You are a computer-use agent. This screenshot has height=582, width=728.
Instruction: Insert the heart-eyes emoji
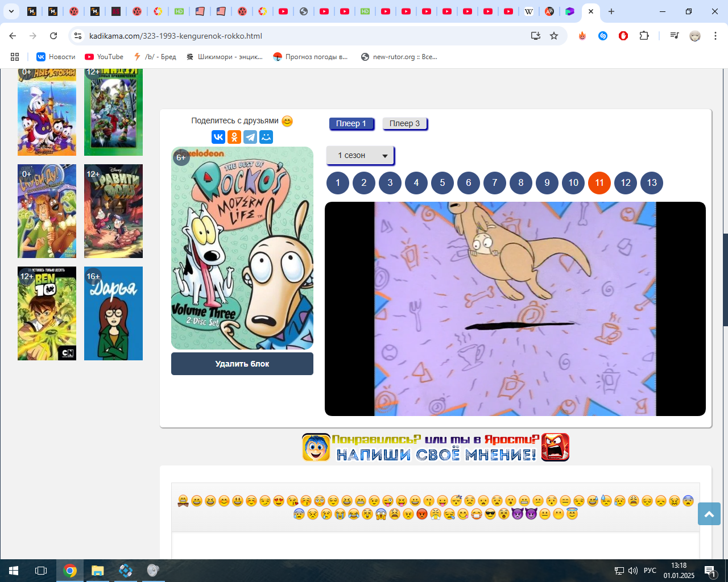(279, 501)
